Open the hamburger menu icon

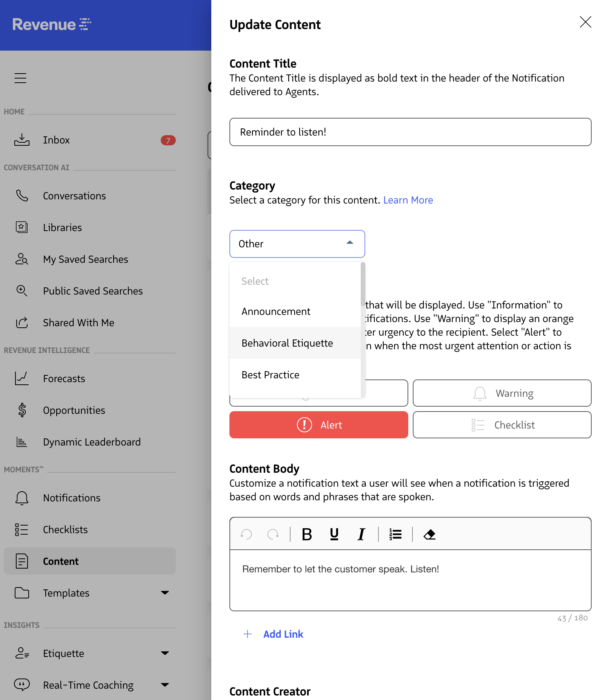click(x=20, y=78)
